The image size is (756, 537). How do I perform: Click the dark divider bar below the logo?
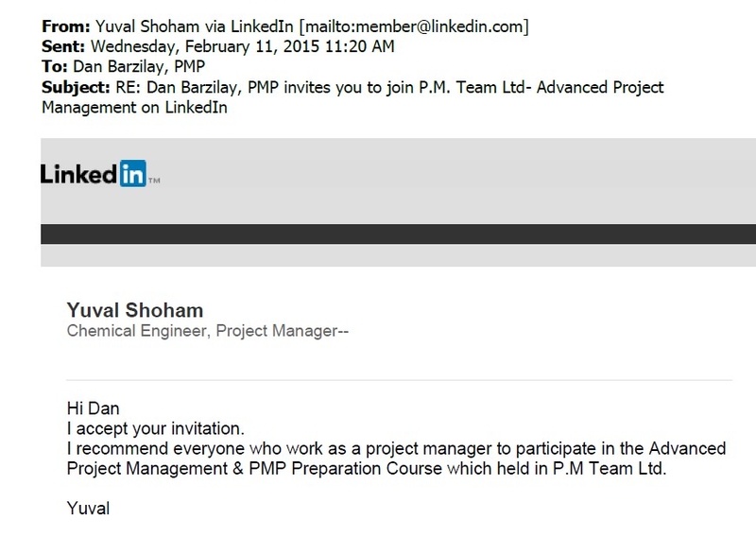pos(398,234)
